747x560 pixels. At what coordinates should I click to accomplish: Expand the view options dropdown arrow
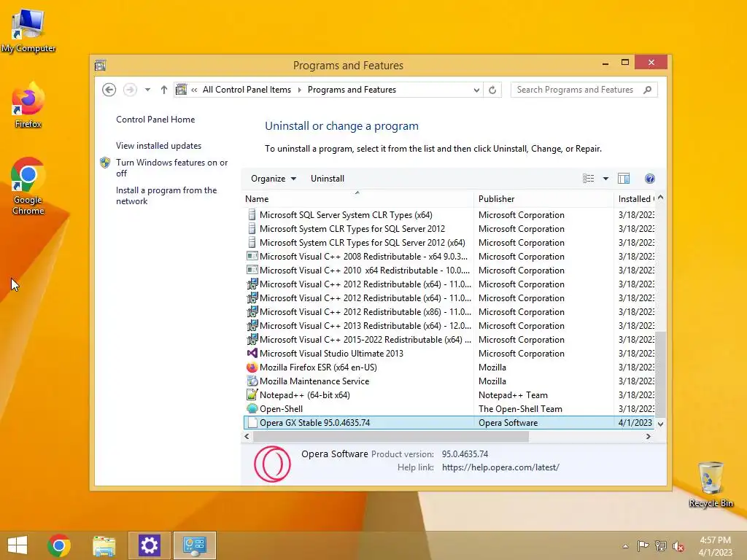(605, 179)
